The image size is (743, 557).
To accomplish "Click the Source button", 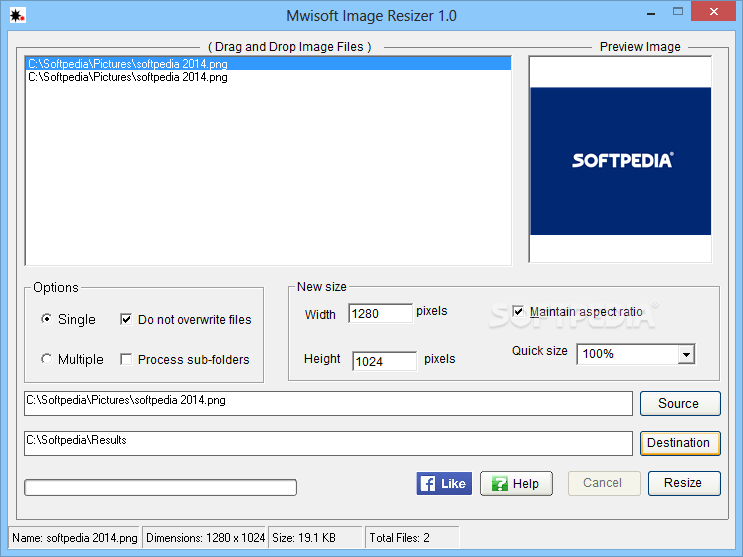I will click(680, 403).
